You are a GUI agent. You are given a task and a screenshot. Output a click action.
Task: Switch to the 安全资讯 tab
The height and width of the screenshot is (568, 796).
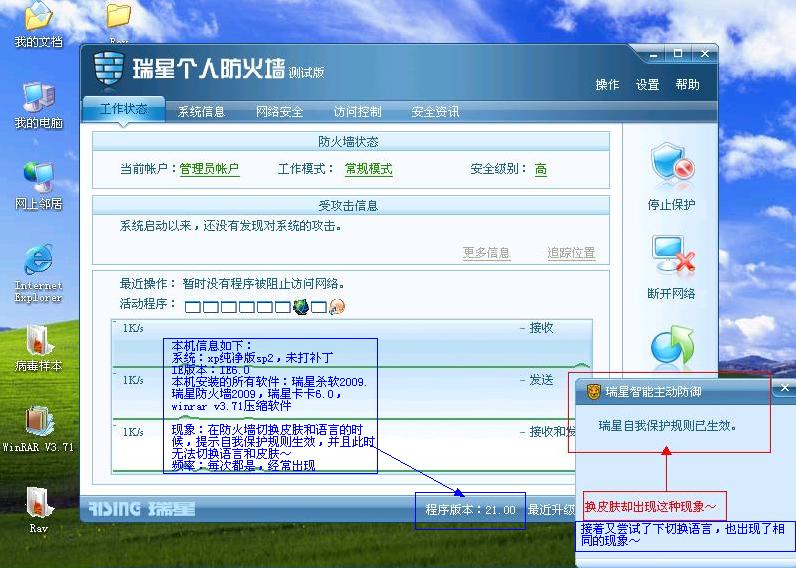pyautogui.click(x=435, y=112)
